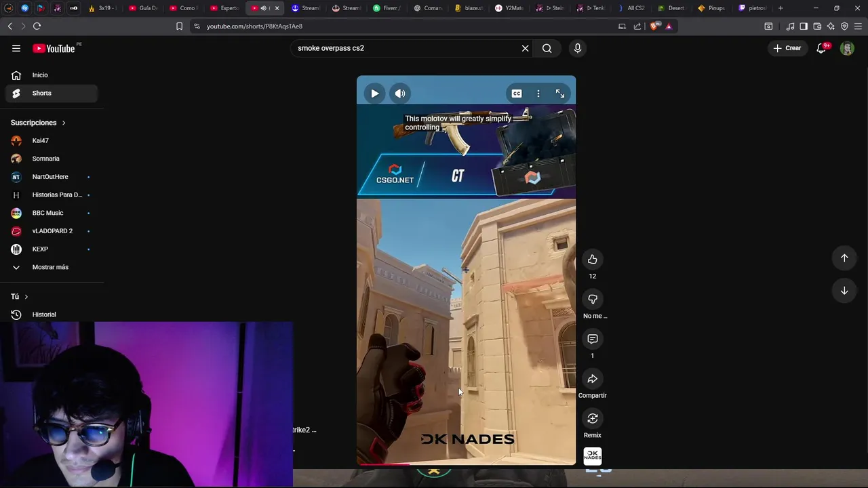This screenshot has height=488, width=868.
Task: Open the VPN shield icon
Action: [844, 26]
